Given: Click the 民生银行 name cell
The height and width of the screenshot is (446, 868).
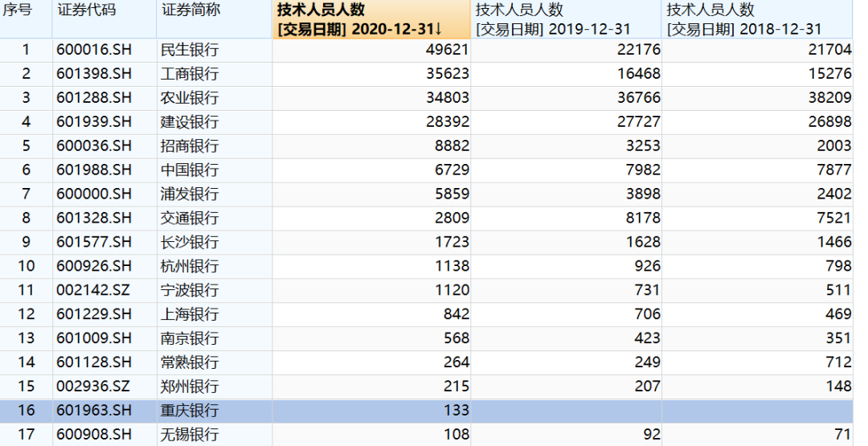Looking at the screenshot, I should (x=190, y=50).
